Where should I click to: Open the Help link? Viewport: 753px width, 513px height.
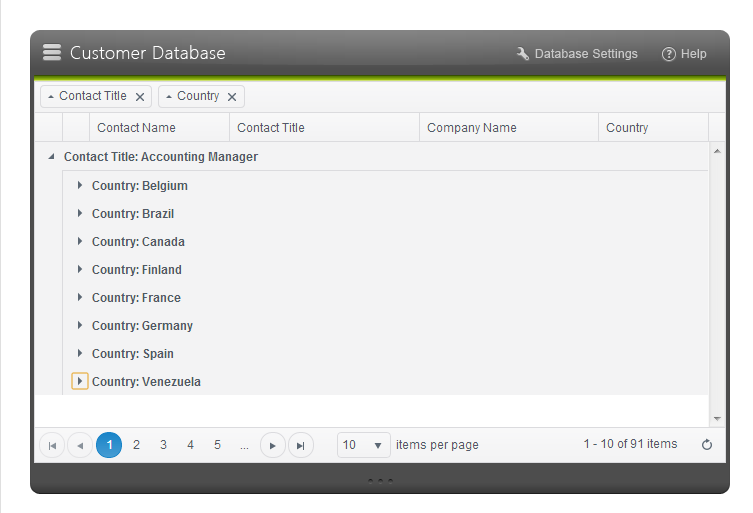pos(684,54)
